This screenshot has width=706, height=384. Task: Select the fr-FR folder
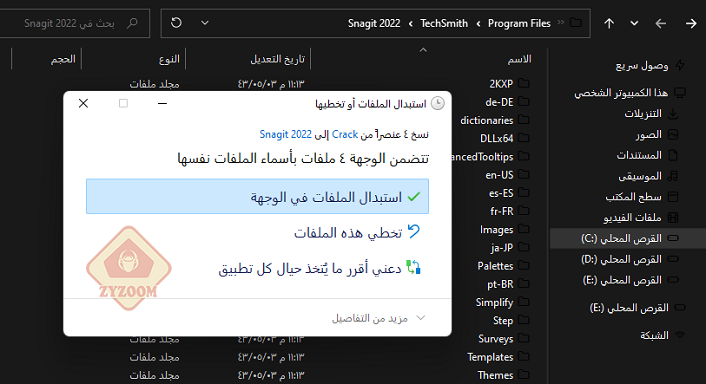[502, 211]
